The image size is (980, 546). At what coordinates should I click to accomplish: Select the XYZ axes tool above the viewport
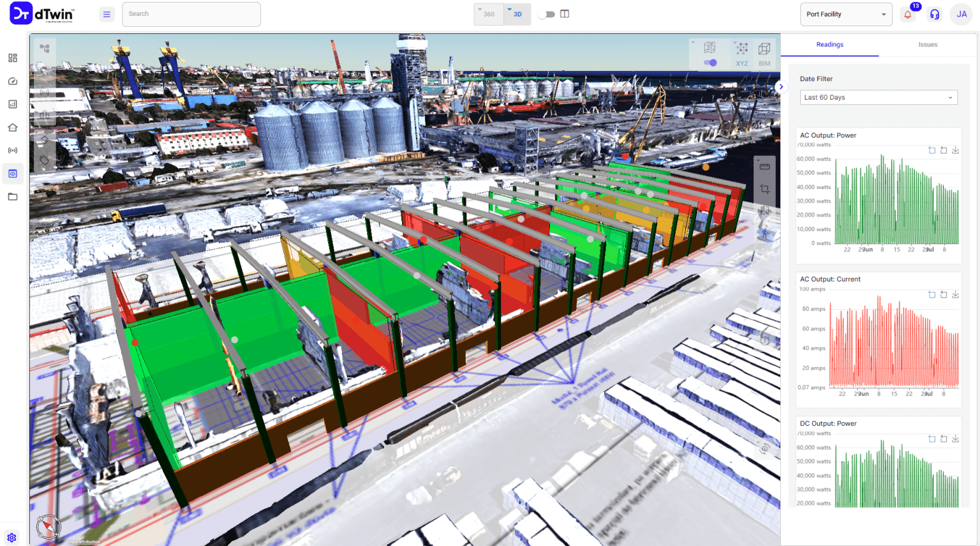[x=741, y=54]
